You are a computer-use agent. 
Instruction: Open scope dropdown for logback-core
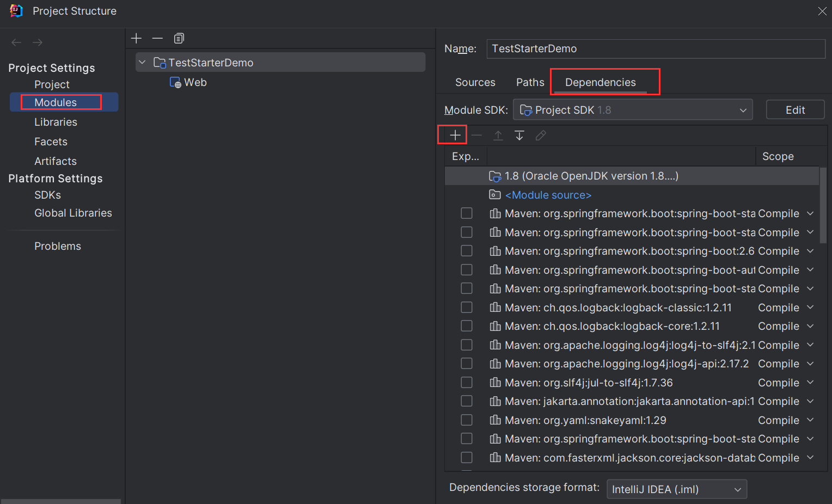click(x=810, y=326)
